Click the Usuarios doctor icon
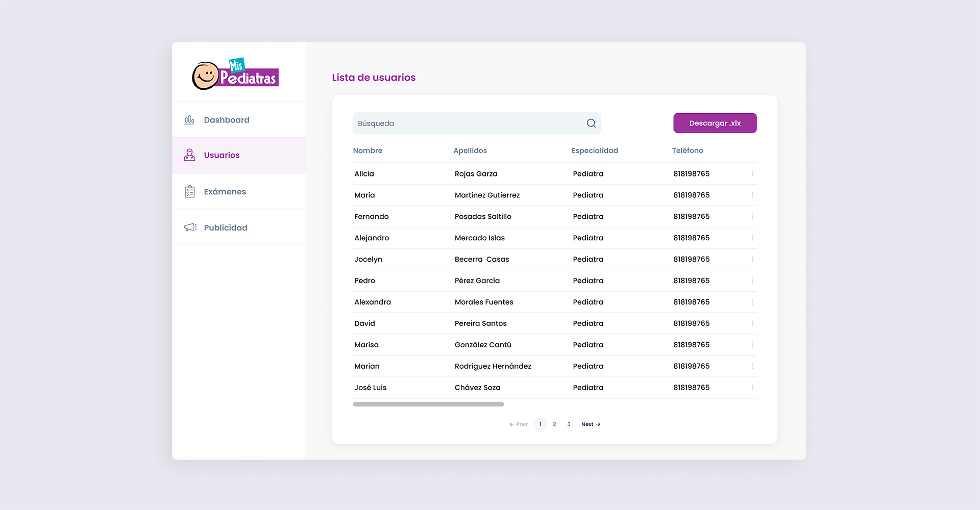The height and width of the screenshot is (510, 980). point(189,155)
